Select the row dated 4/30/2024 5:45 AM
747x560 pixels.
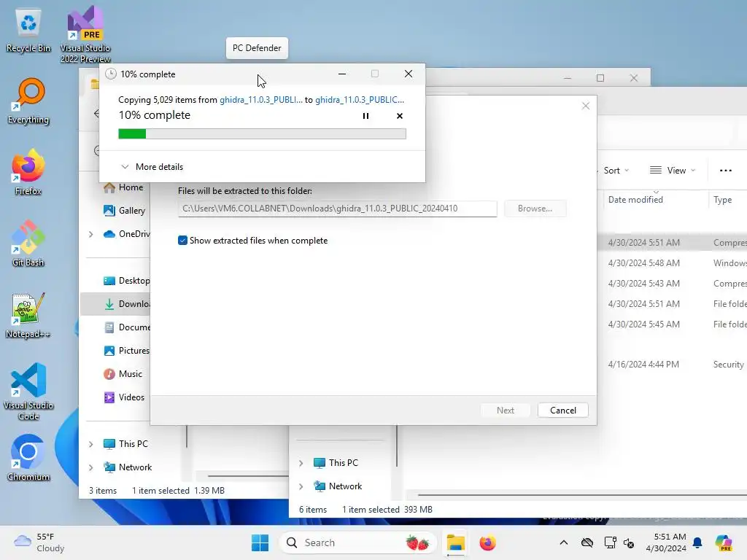pos(672,324)
